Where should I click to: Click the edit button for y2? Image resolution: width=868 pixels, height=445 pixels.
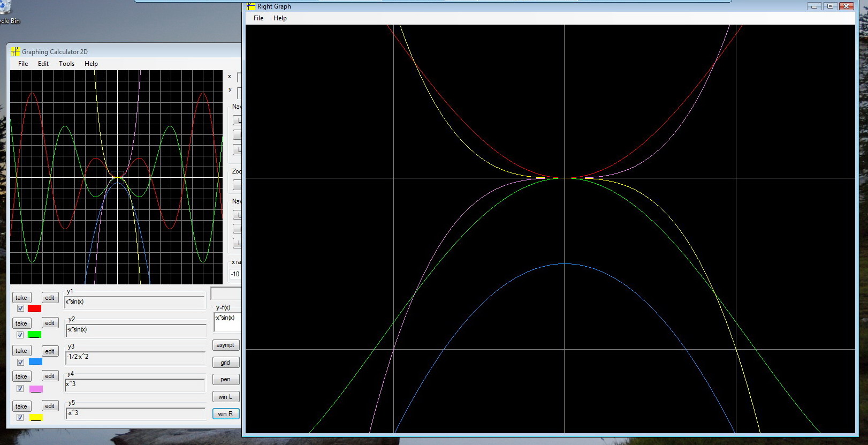tap(50, 323)
